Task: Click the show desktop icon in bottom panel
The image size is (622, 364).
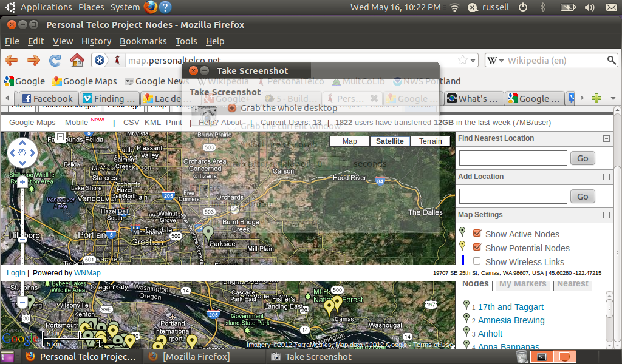Action: point(7,357)
